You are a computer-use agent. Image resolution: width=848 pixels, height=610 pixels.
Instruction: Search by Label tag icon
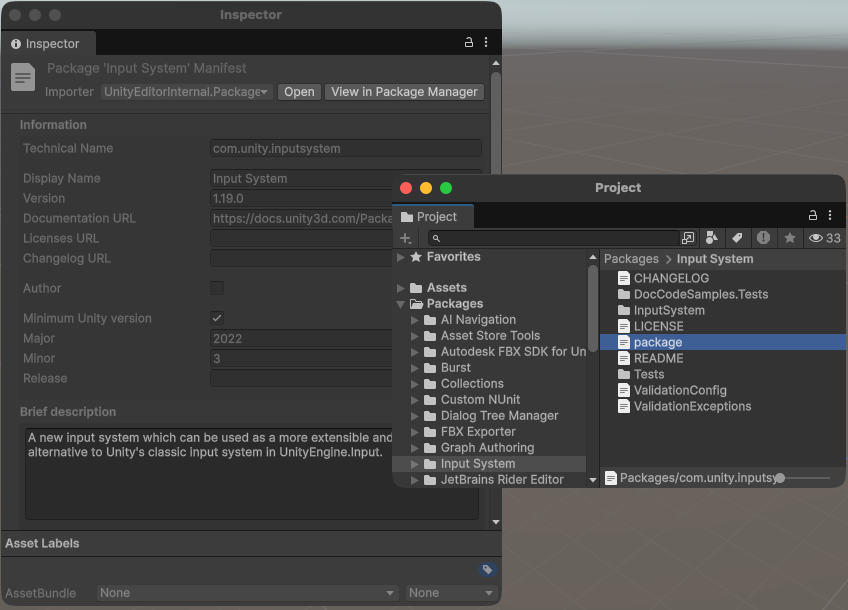pos(737,238)
